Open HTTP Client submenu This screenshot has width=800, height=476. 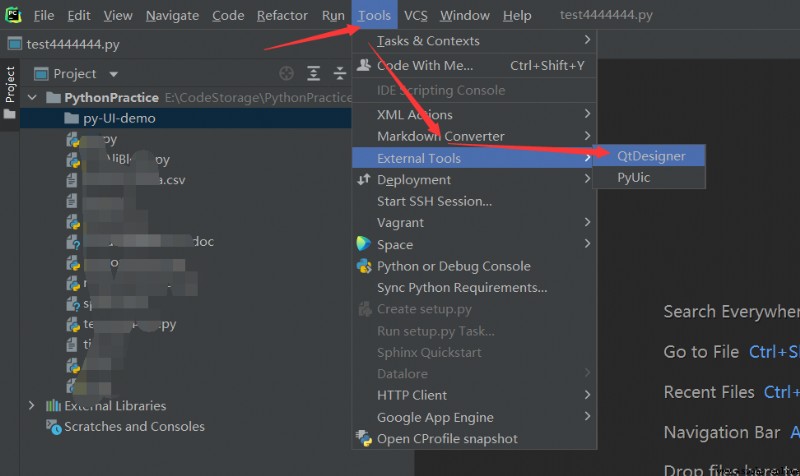click(x=474, y=395)
